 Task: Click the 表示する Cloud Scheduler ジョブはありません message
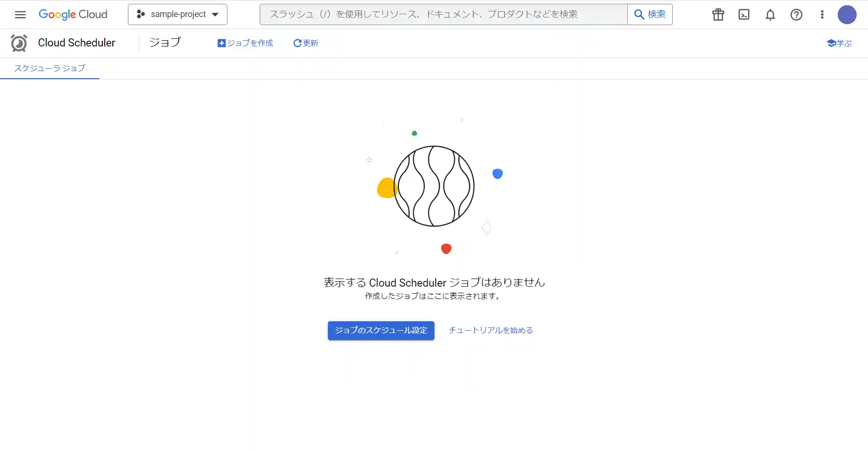pyautogui.click(x=434, y=282)
